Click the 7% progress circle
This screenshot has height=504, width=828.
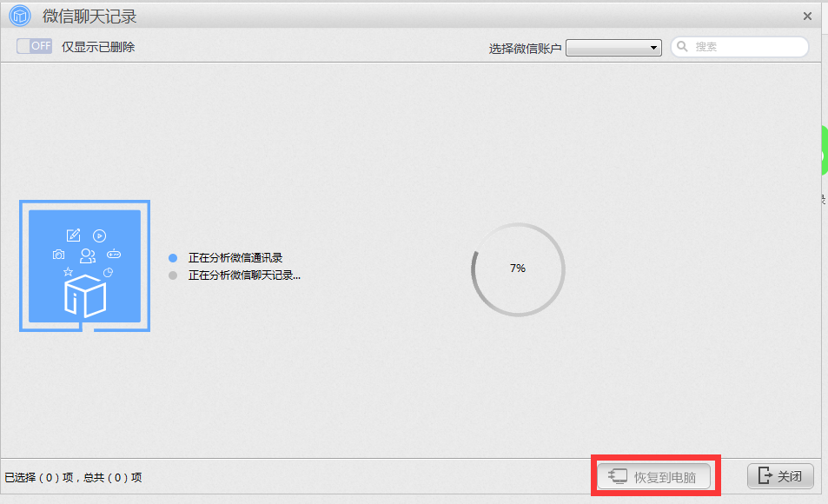[518, 269]
